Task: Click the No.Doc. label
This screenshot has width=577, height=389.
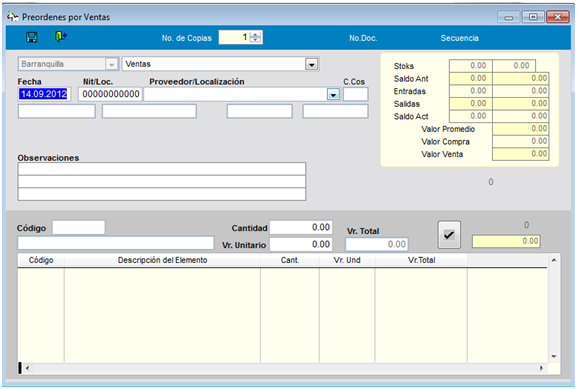Action: coord(363,38)
